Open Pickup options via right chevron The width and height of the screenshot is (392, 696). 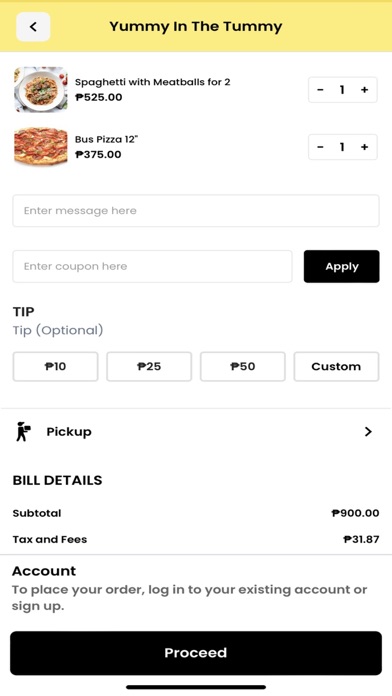click(x=368, y=431)
